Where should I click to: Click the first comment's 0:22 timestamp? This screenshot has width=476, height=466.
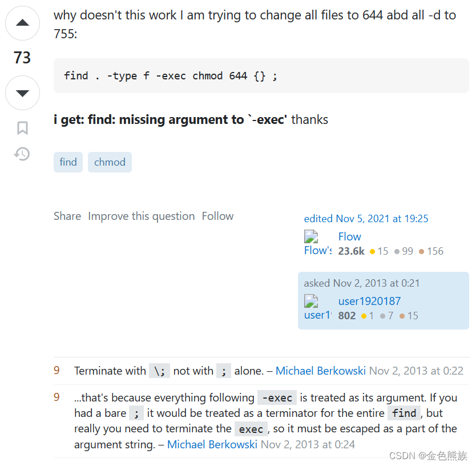click(x=416, y=371)
